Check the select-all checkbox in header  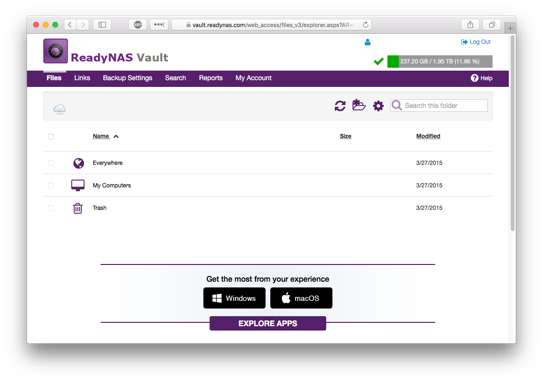coord(51,136)
